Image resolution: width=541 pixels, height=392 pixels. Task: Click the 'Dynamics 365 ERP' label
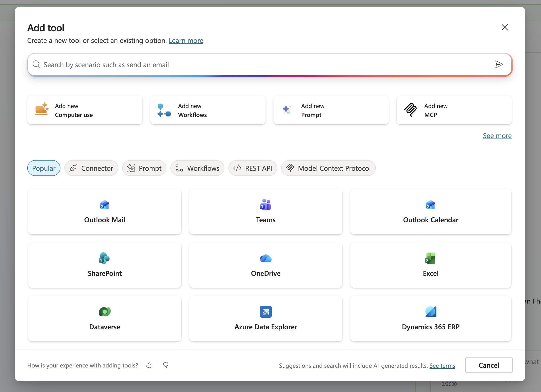pos(431,327)
